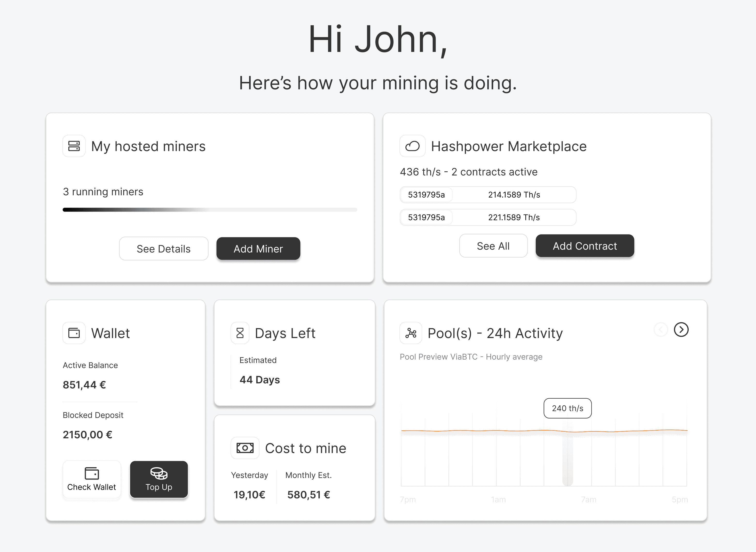Go to previous pool with left arrow
The width and height of the screenshot is (756, 552).
click(x=661, y=330)
